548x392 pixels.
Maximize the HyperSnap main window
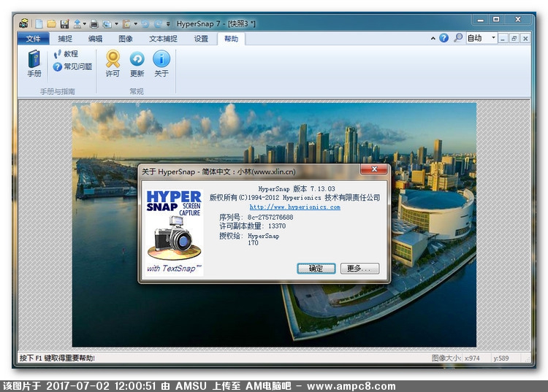(x=496, y=20)
